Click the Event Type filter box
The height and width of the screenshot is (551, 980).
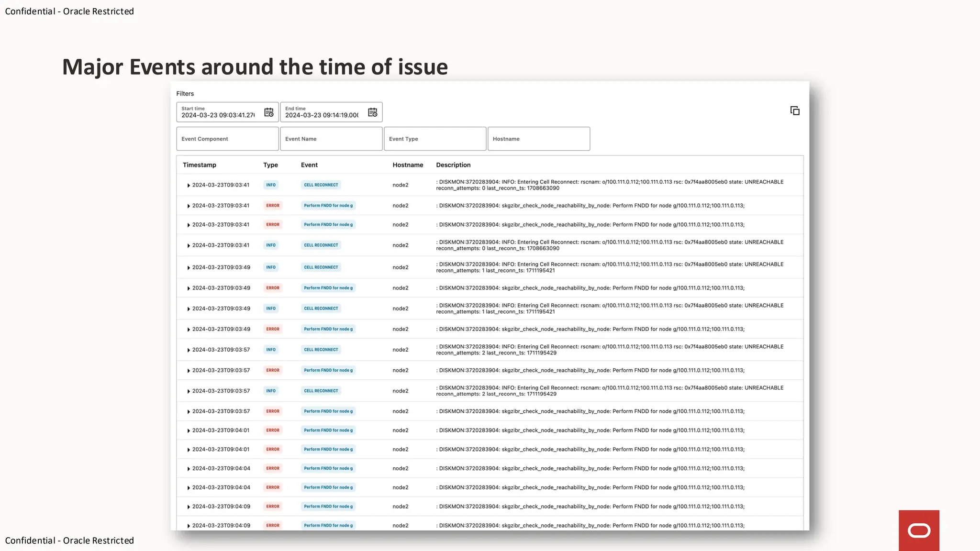435,139
